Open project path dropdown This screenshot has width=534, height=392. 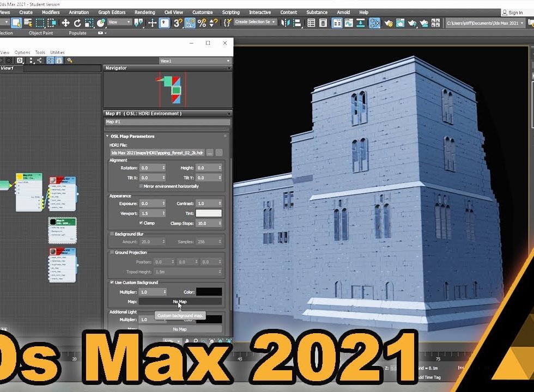pyautogui.click(x=485, y=23)
